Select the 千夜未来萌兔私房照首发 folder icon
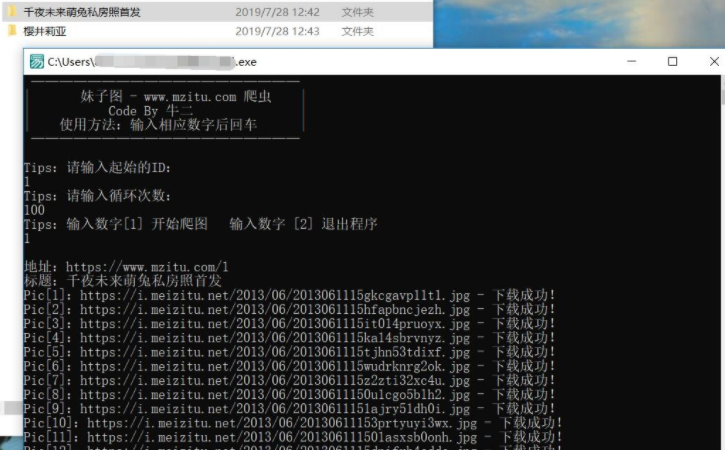725x450 pixels. [12, 12]
